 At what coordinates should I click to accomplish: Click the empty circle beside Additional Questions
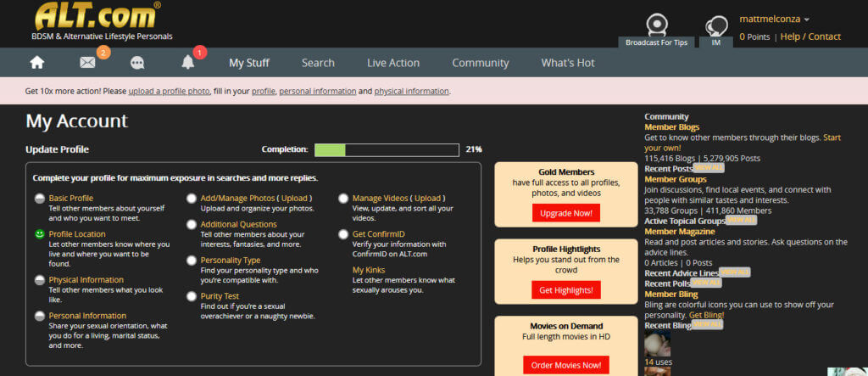[x=192, y=225]
